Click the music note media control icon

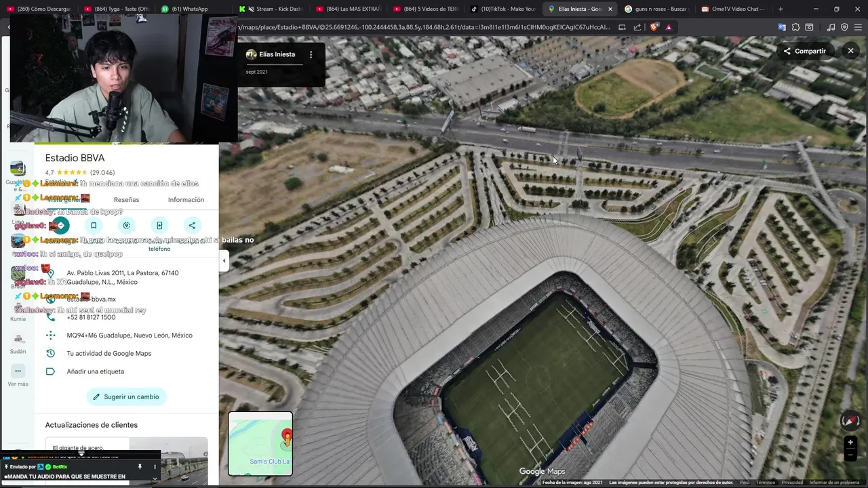click(831, 27)
